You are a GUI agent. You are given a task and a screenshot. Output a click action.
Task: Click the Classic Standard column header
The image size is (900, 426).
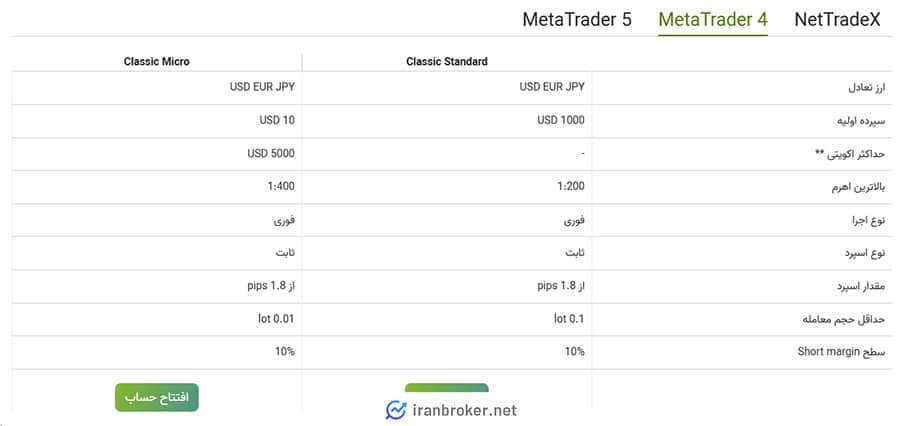(446, 62)
